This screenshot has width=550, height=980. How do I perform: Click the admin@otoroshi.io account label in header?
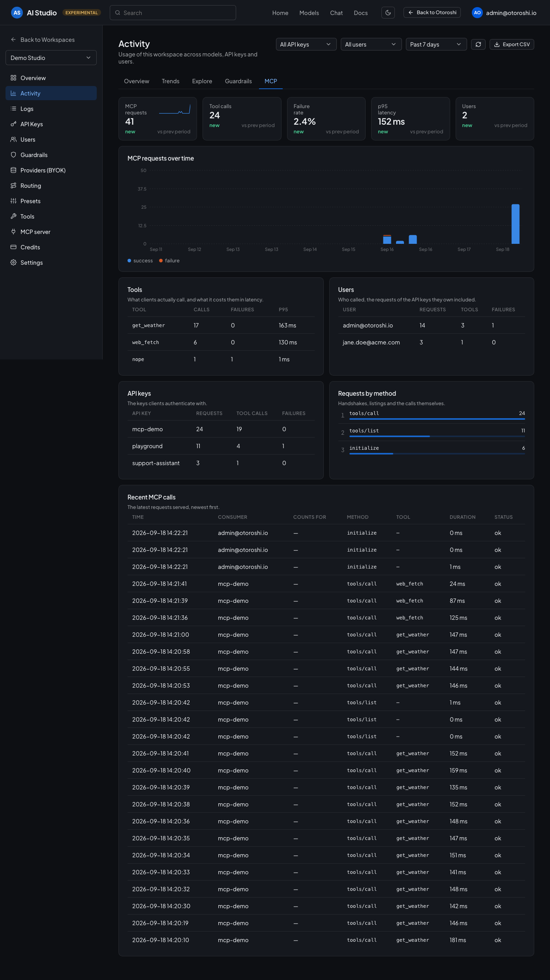coord(511,13)
